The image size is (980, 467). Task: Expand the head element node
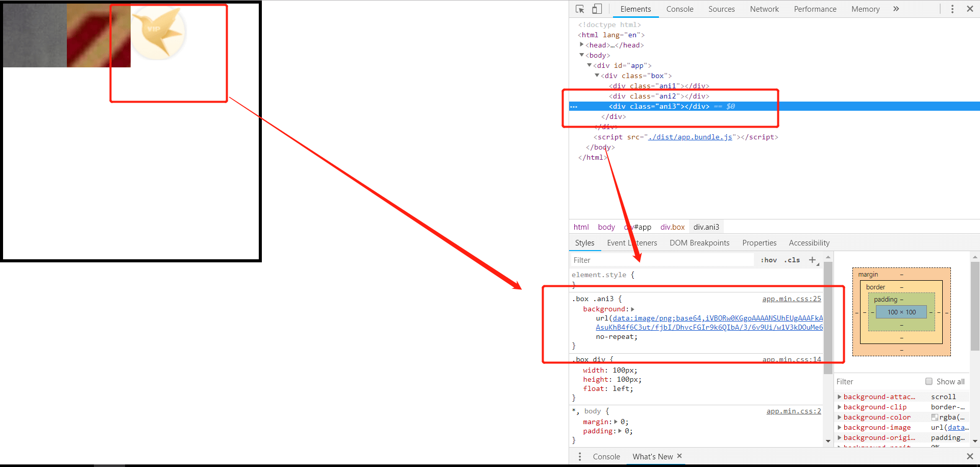click(582, 45)
